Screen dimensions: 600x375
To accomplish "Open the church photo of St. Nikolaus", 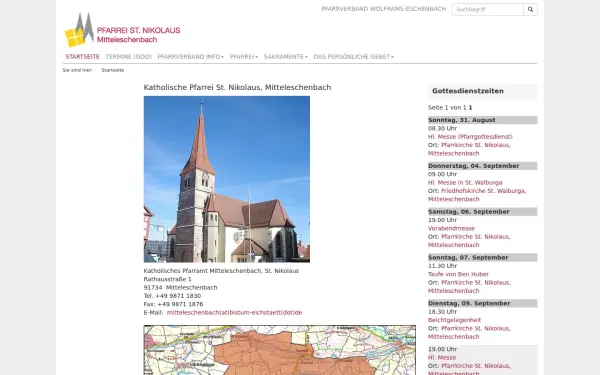I will tap(227, 179).
